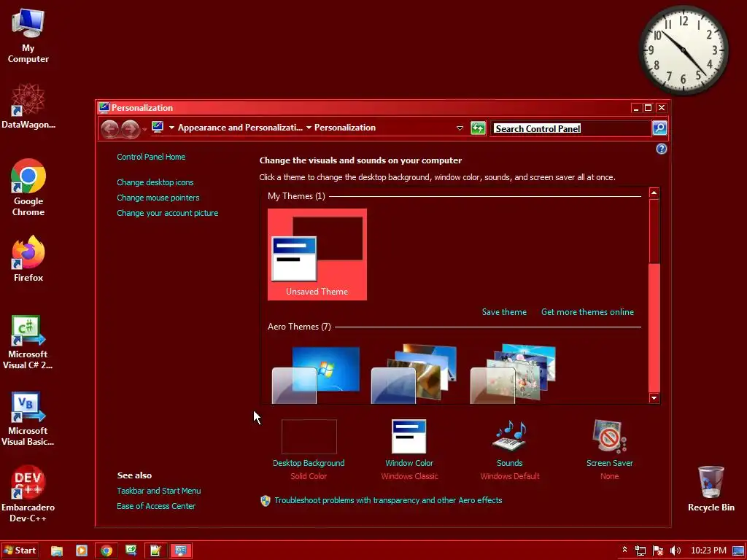Click the taskbar clock showing 10:23 PM
Image resolution: width=747 pixels, height=560 pixels.
pos(708,551)
